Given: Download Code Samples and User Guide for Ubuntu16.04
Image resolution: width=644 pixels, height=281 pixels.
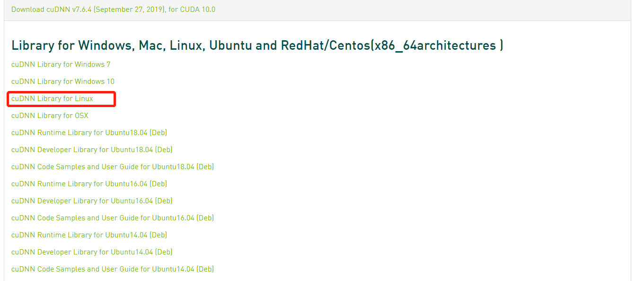Looking at the screenshot, I should coord(112,218).
